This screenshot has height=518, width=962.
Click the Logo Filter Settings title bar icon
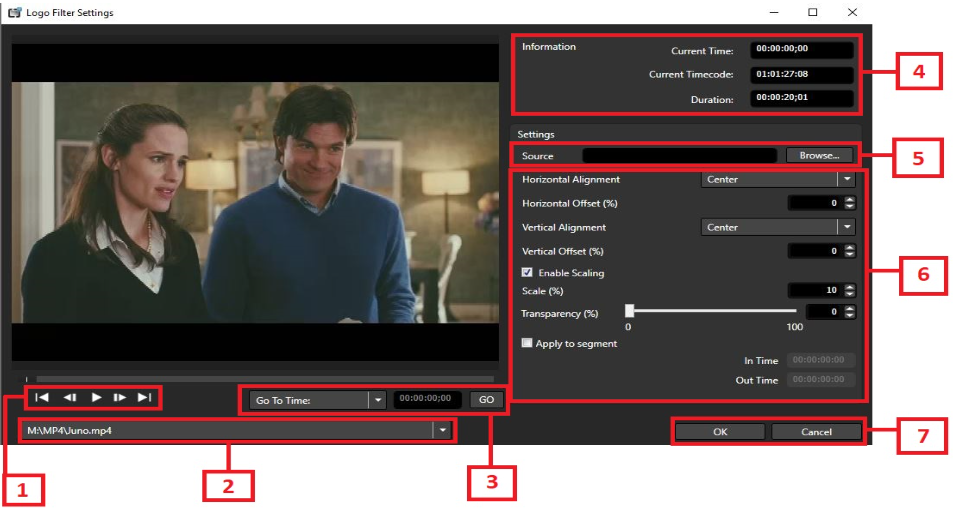click(14, 12)
